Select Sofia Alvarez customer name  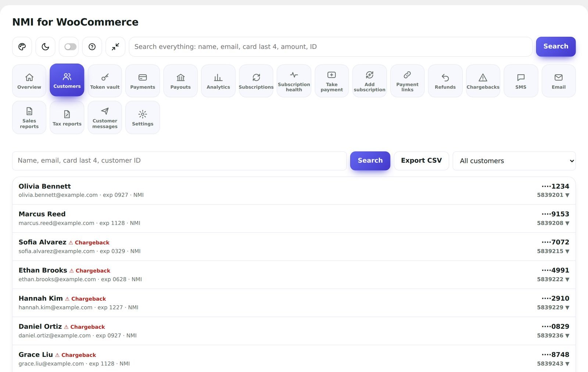point(43,242)
